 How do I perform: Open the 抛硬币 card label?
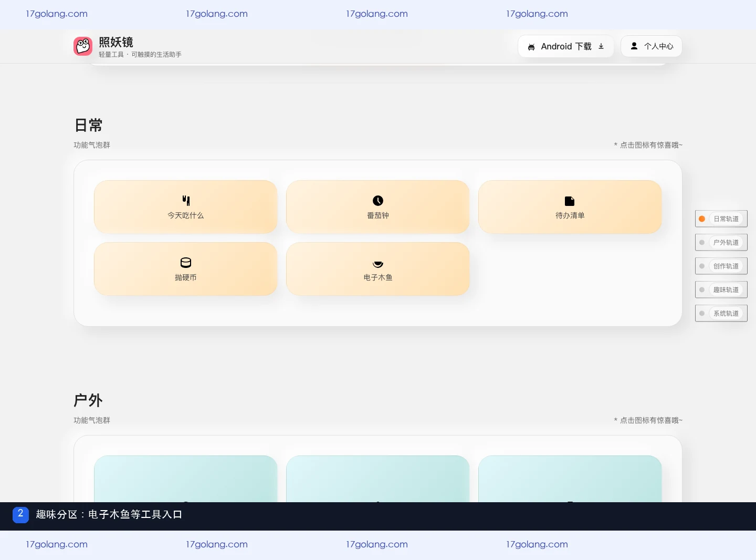pyautogui.click(x=186, y=277)
